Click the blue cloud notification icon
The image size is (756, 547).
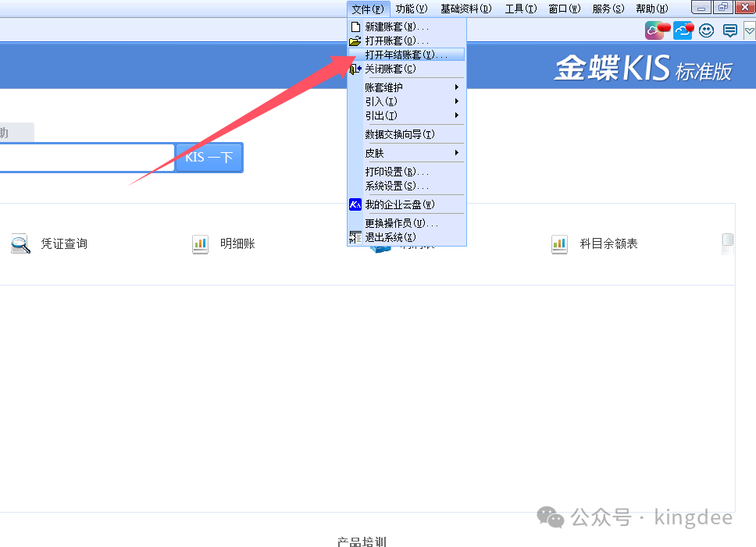[x=683, y=31]
